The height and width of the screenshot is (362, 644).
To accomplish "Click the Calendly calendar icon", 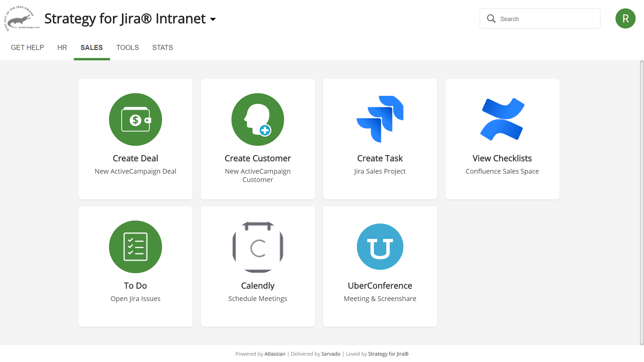I will coord(258,247).
